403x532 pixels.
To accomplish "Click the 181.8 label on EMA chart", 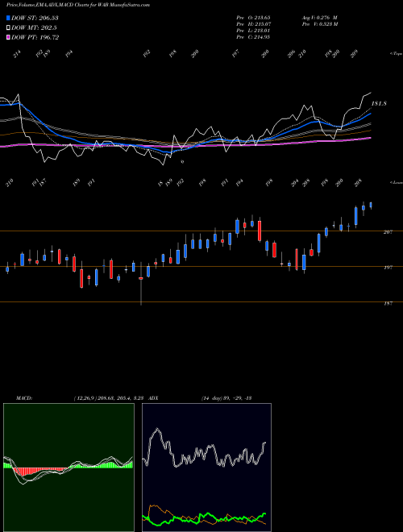I will (380, 103).
